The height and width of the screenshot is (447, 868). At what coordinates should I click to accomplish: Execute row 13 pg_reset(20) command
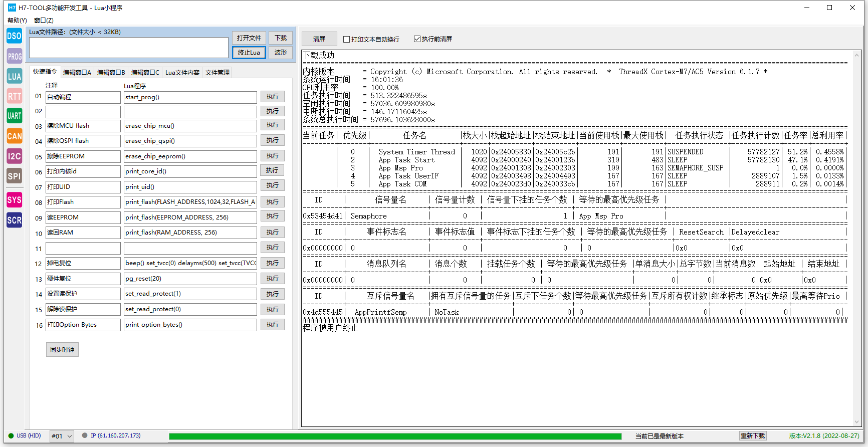(273, 278)
